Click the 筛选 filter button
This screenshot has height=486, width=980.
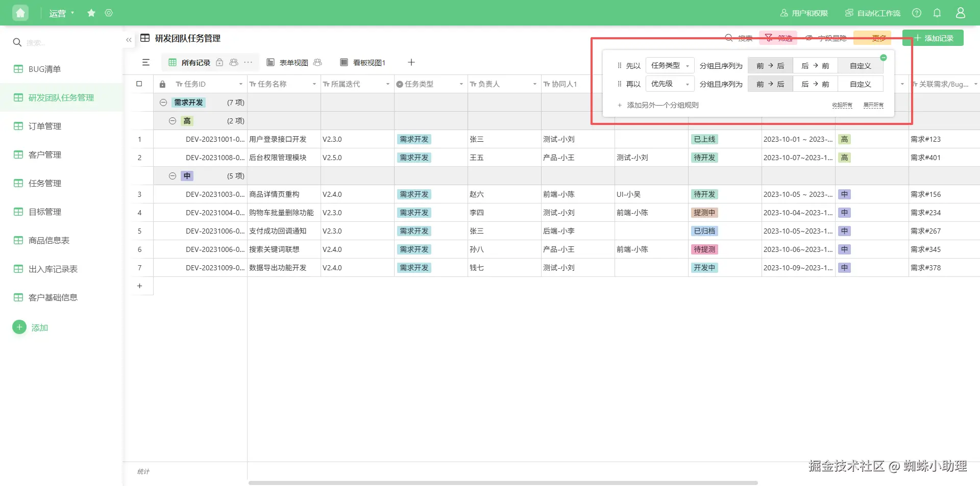[779, 38]
